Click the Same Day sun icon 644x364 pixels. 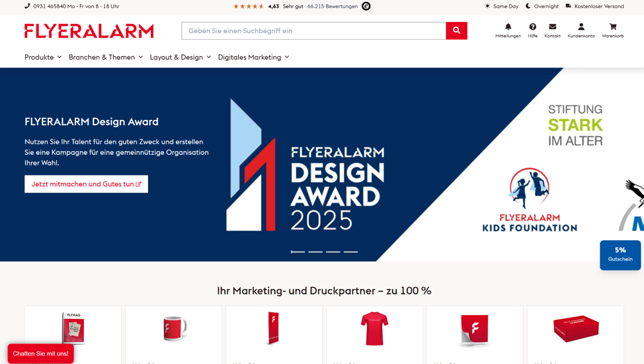487,6
